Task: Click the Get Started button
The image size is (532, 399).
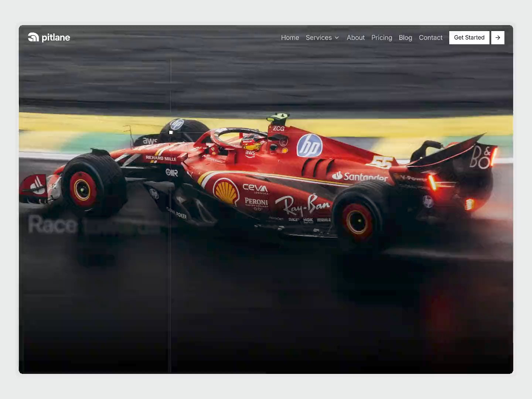Action: pos(469,38)
